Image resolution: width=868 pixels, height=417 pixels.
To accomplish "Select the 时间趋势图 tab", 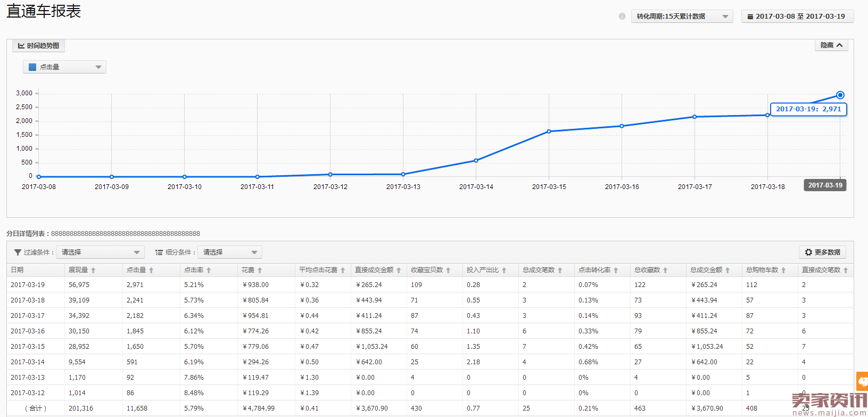I will 39,46.
